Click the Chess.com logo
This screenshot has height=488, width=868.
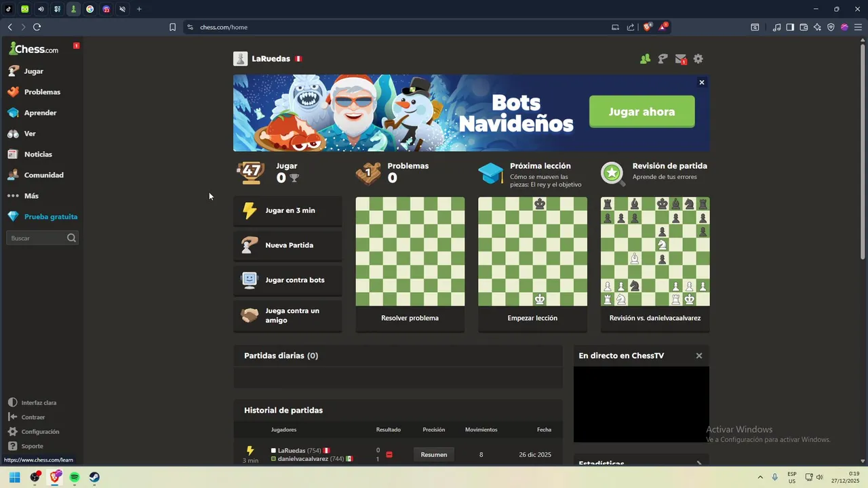[x=34, y=49]
